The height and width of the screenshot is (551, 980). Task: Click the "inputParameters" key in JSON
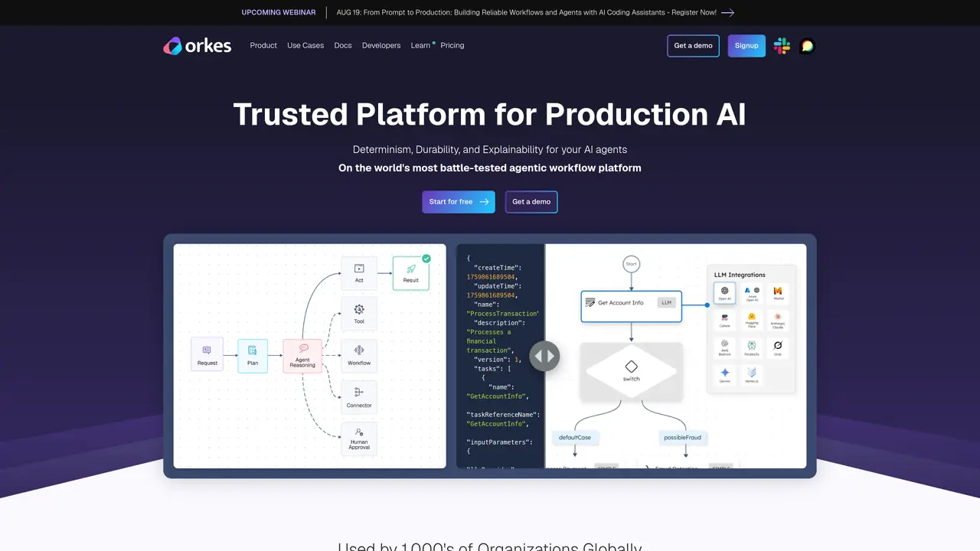click(x=499, y=442)
